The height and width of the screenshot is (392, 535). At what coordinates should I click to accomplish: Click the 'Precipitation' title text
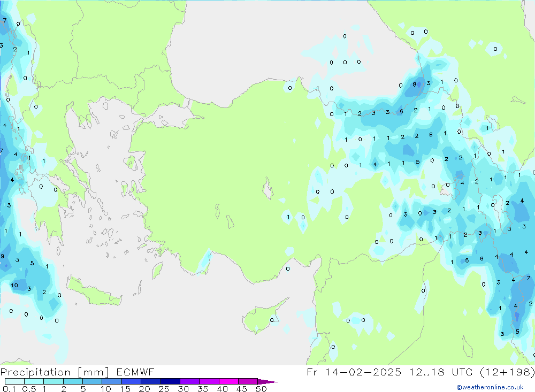35,372
